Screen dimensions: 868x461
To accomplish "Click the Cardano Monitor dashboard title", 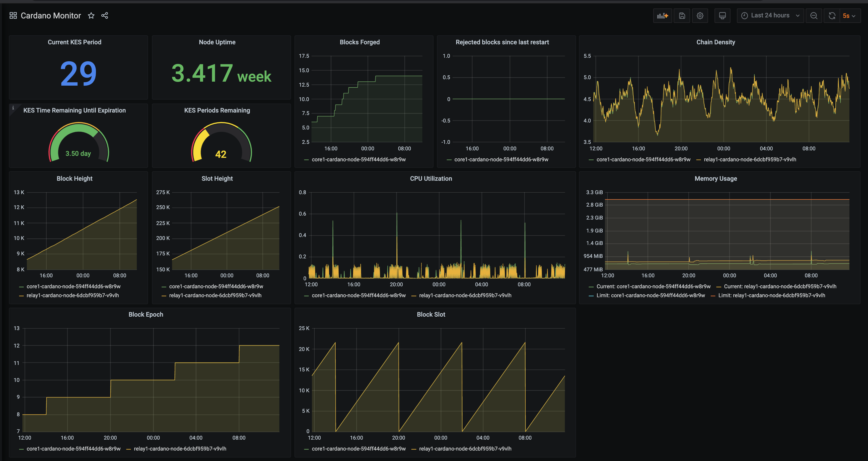I will [x=51, y=15].
